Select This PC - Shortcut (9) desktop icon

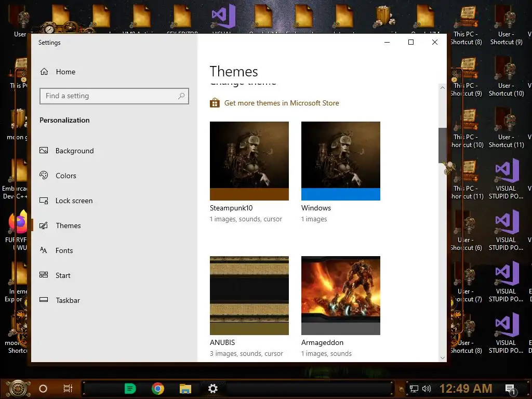click(x=468, y=76)
